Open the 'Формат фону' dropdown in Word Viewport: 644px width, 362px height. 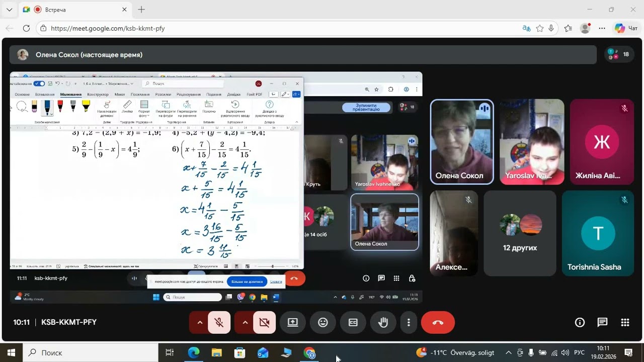tap(144, 109)
